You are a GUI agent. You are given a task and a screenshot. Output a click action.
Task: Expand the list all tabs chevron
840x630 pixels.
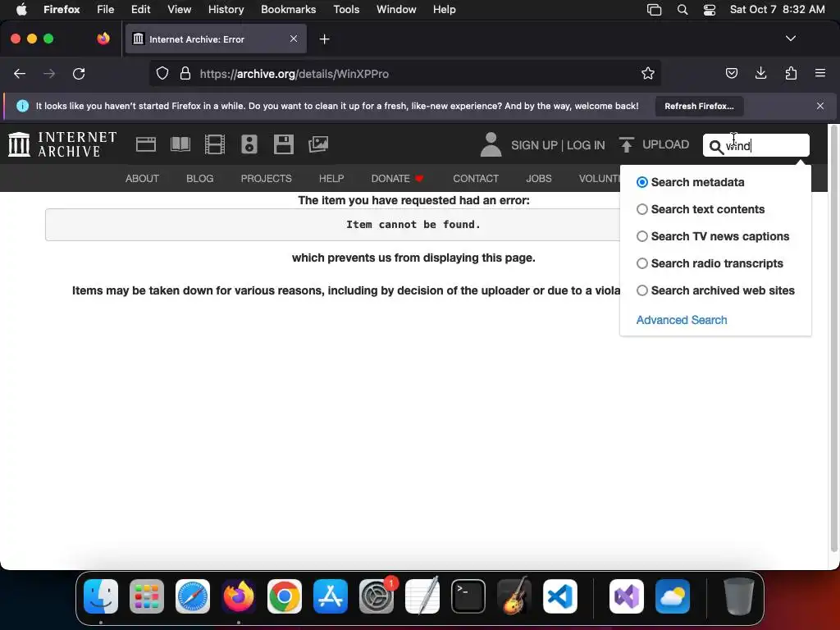(x=790, y=39)
